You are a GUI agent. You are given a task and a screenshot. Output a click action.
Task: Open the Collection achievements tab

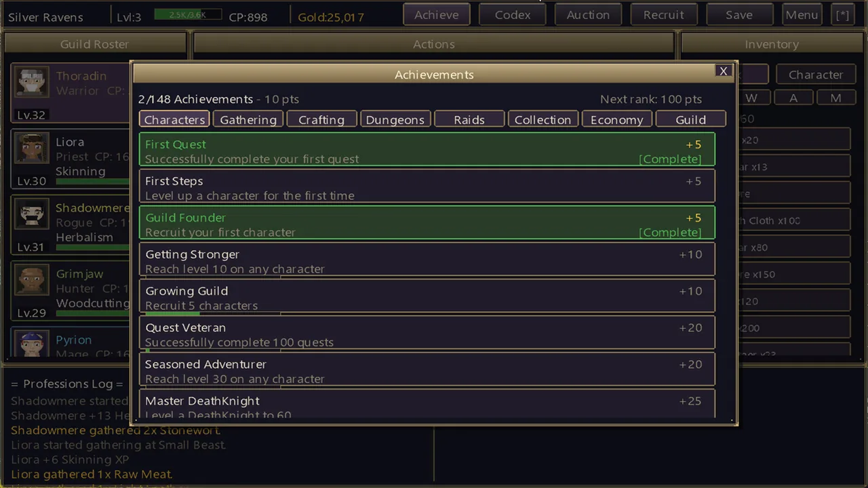coord(542,119)
